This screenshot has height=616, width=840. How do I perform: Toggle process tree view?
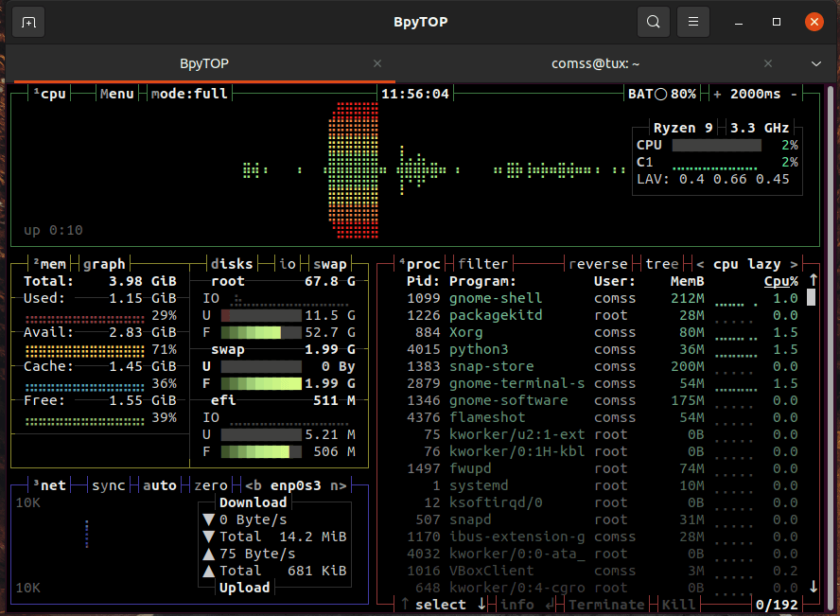coord(662,264)
